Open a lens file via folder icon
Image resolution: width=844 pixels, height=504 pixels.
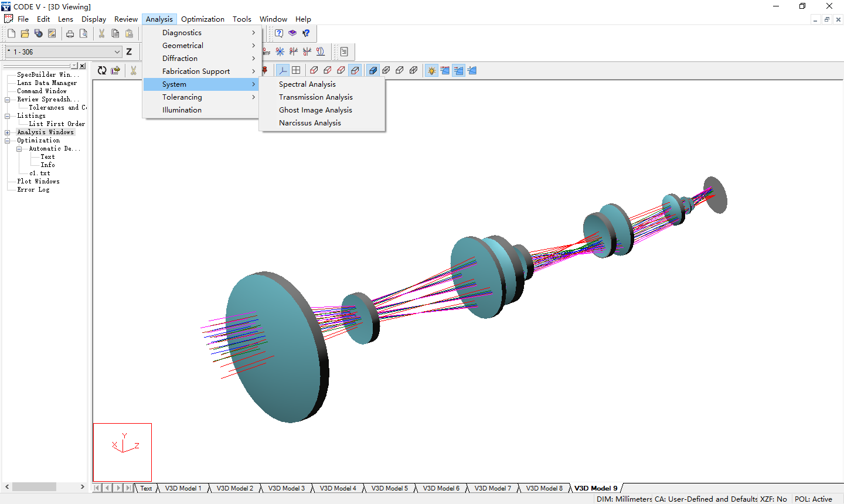click(25, 33)
